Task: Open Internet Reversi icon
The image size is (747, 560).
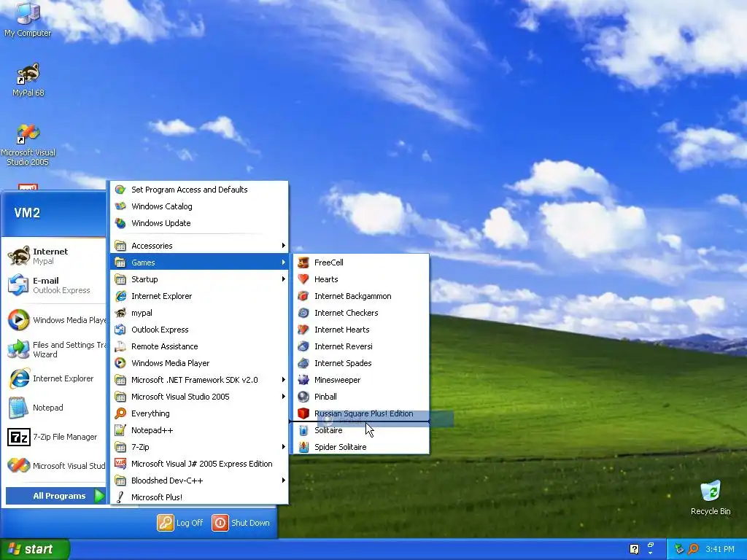Action: [303, 346]
